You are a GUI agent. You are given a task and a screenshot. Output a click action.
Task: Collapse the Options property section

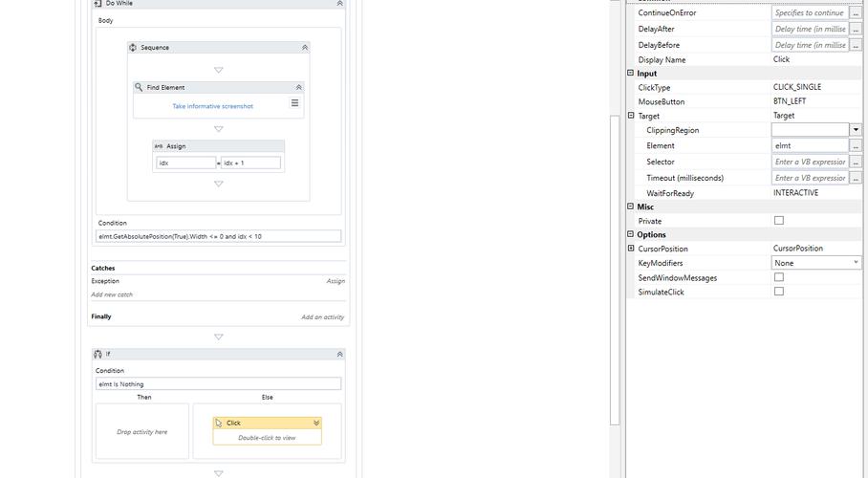631,234
